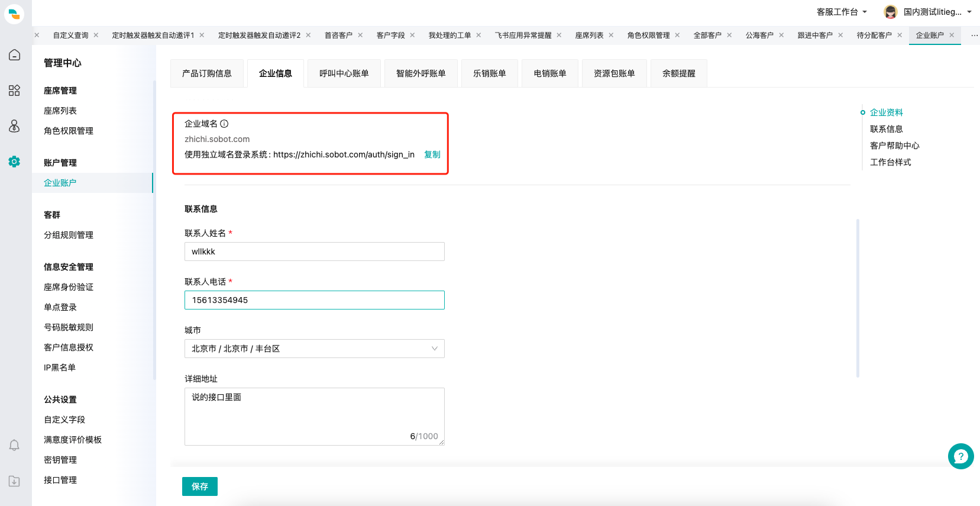Close the 角色权限管理 tab

[x=677, y=36]
